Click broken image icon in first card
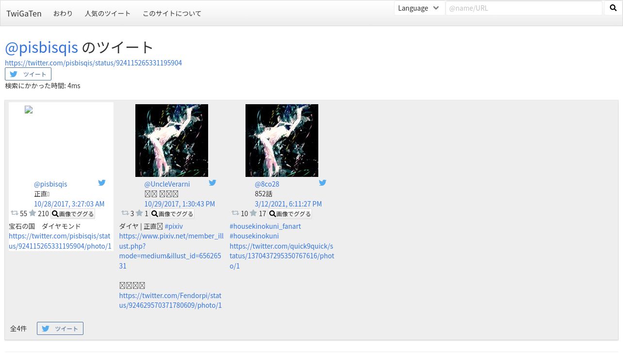The image size is (623, 364). 29,110
